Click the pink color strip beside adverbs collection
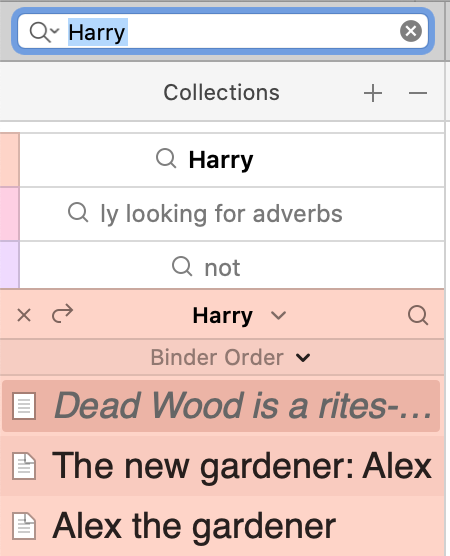This screenshot has width=450, height=556. pos(10,214)
